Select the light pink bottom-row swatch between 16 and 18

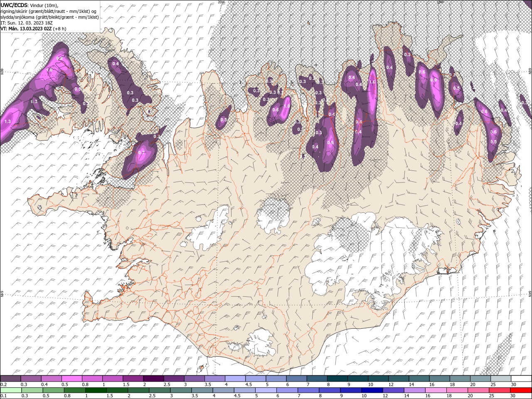[x=436, y=390]
